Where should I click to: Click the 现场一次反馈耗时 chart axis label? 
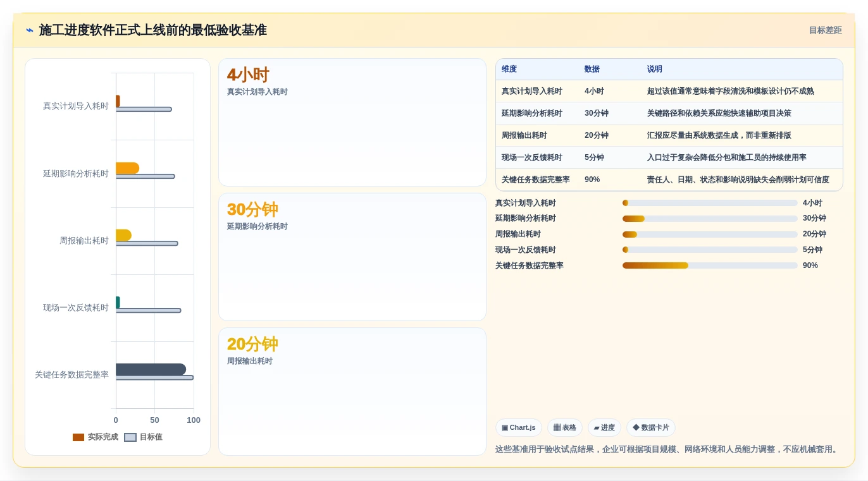click(x=76, y=308)
